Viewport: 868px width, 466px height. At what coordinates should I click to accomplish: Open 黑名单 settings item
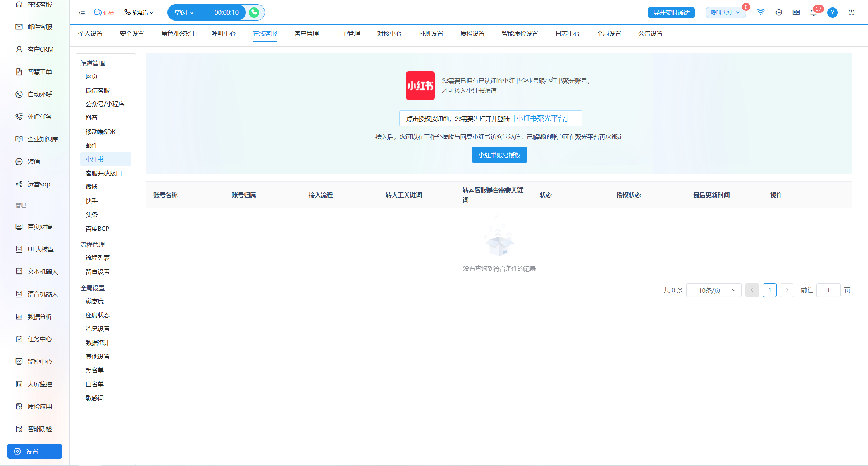95,370
